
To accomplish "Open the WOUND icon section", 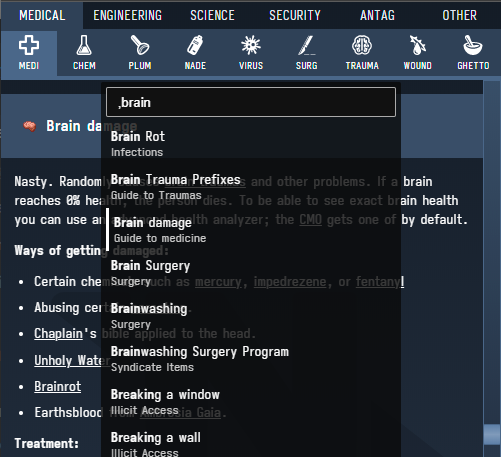I will (x=418, y=53).
